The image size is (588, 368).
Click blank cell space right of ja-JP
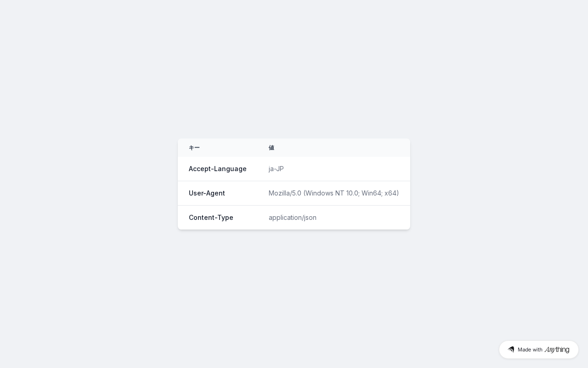click(x=345, y=169)
